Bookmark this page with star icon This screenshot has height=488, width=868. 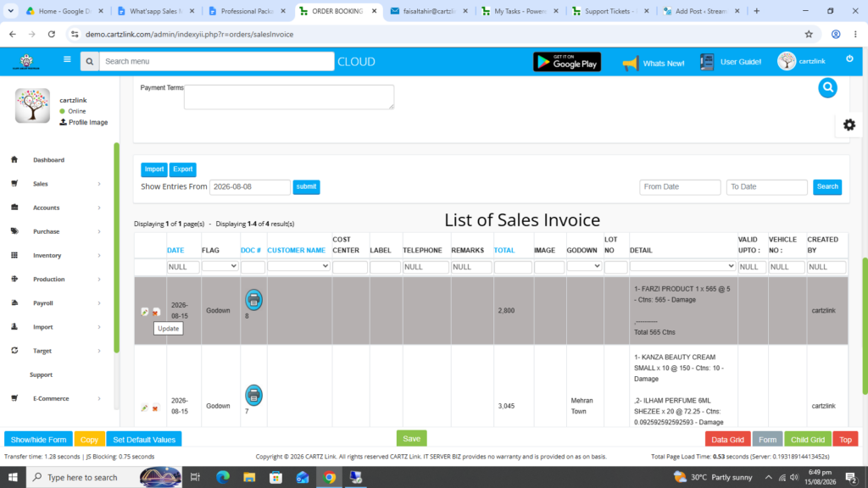point(809,34)
